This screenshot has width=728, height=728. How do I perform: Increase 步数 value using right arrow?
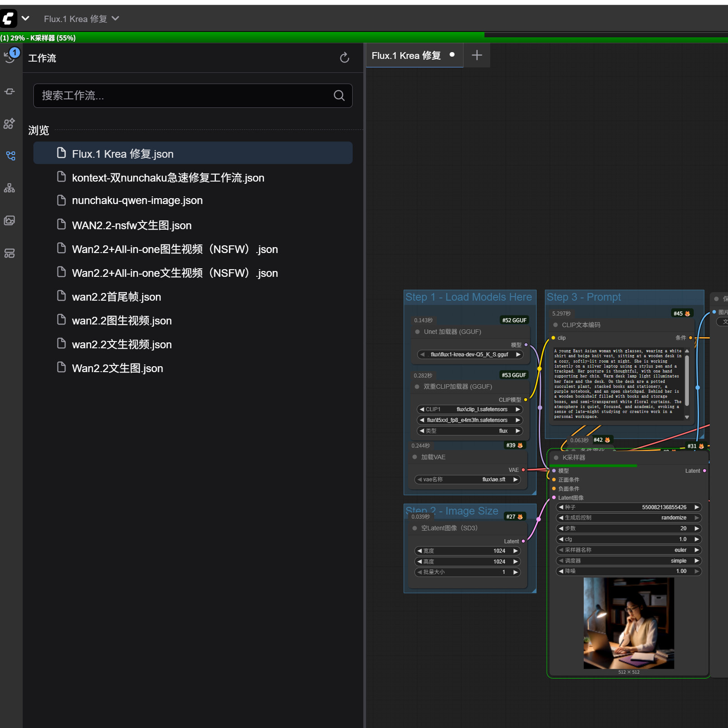[697, 528]
